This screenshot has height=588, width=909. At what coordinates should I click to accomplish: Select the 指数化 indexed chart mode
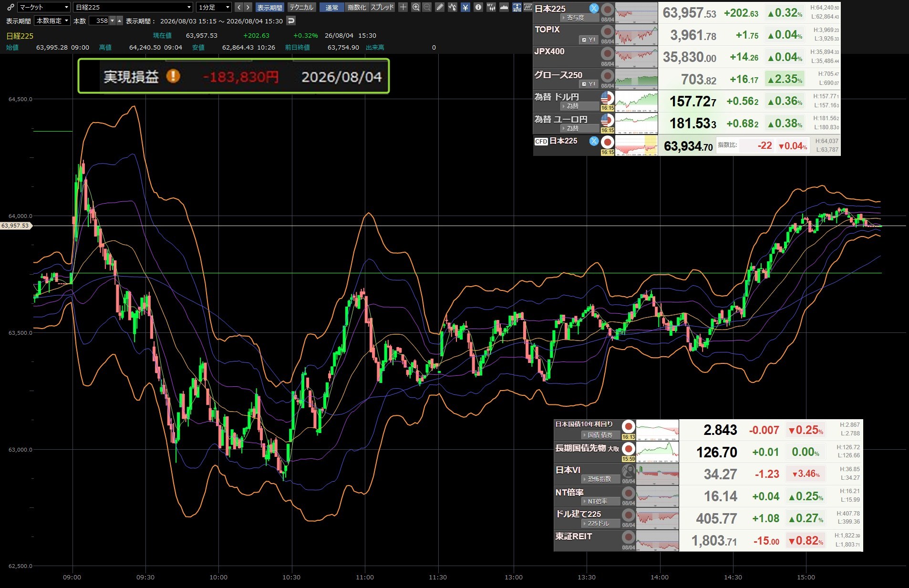pos(357,7)
